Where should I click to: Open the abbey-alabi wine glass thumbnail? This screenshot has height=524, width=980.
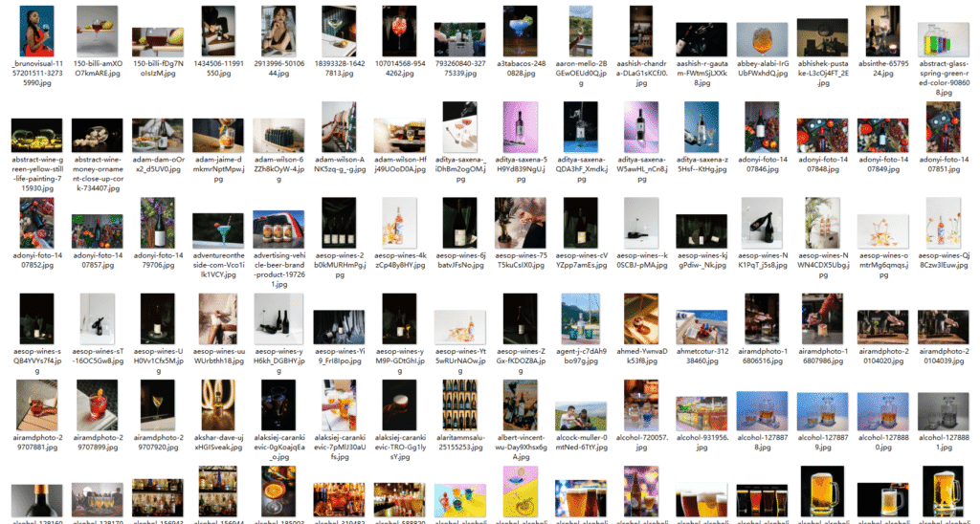tap(763, 40)
